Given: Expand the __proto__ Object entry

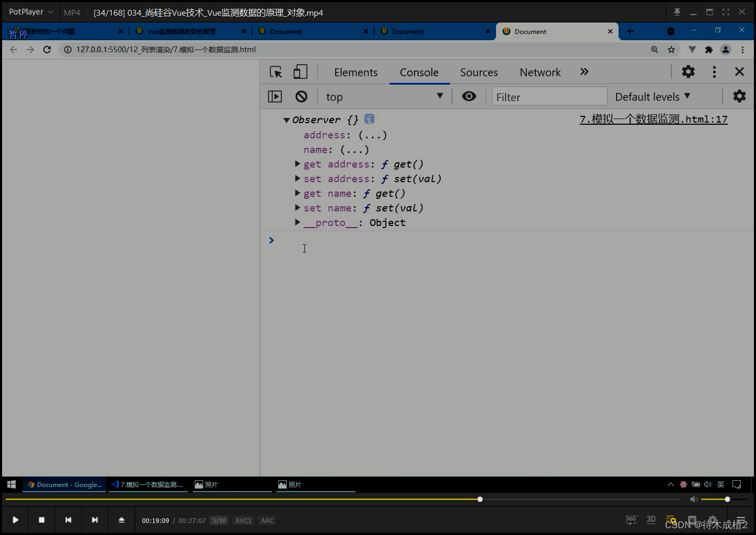Looking at the screenshot, I should (298, 222).
